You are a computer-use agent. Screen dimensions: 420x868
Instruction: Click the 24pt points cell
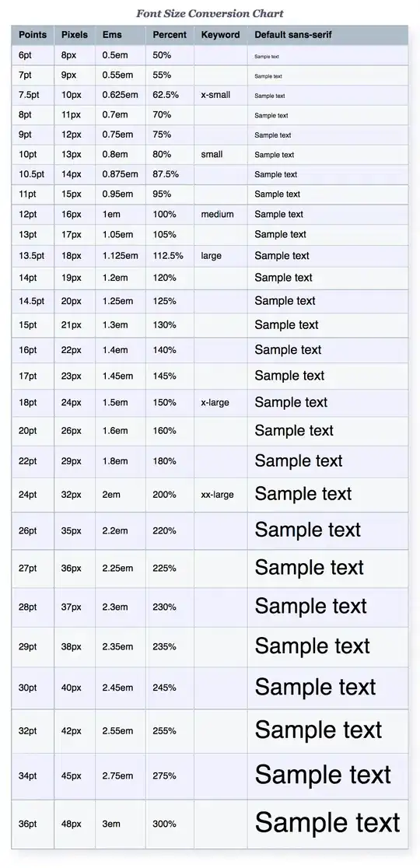33,495
